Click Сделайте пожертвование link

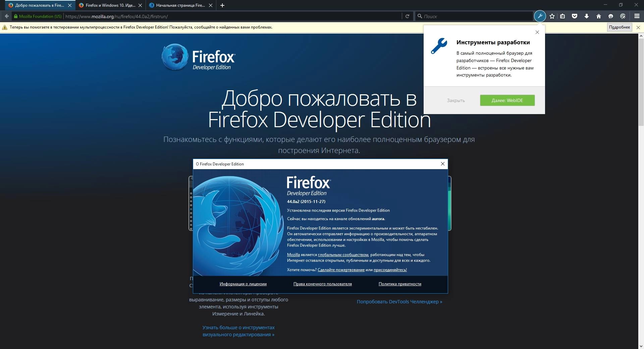[x=341, y=270]
